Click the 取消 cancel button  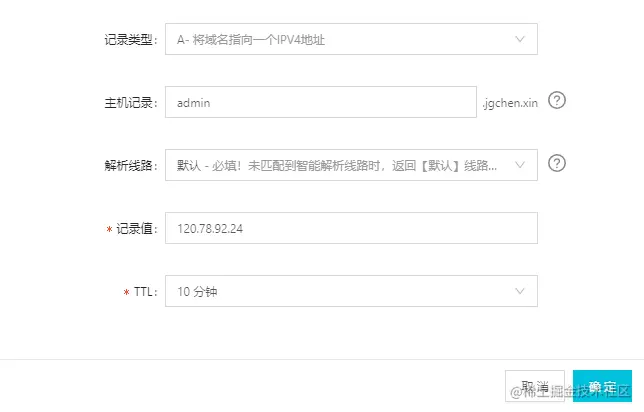535,386
